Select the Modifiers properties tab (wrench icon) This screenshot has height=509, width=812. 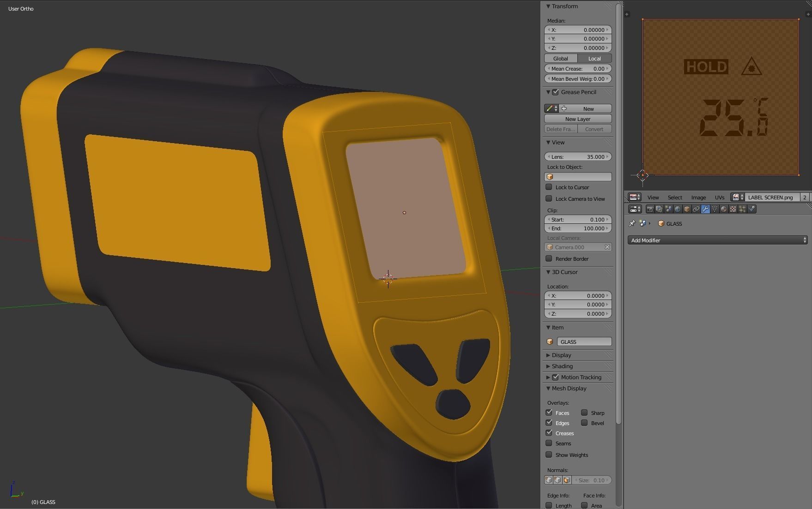click(705, 209)
